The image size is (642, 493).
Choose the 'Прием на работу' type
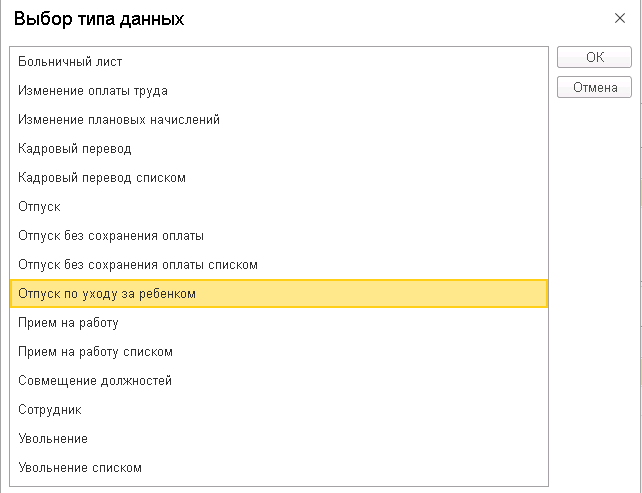[69, 323]
